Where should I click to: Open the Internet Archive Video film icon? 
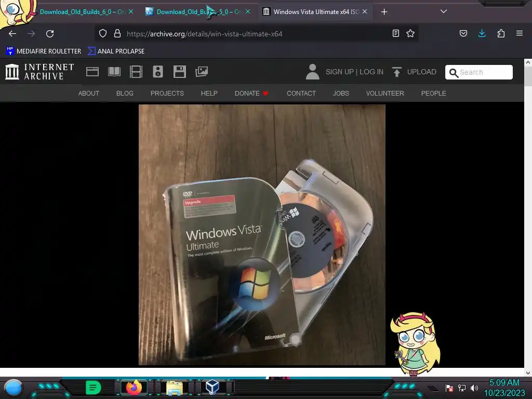click(x=136, y=72)
